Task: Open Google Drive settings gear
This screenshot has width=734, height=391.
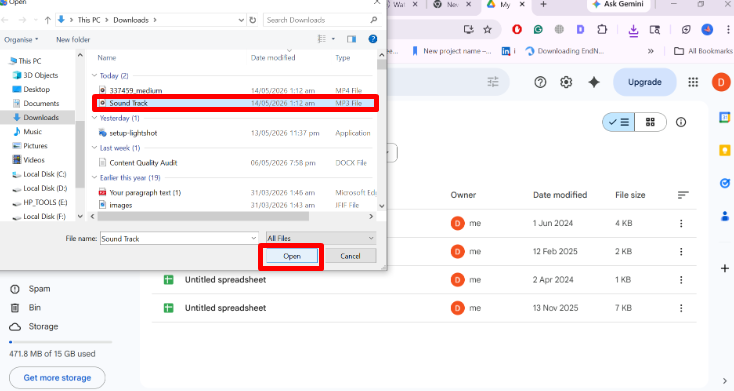Action: [566, 82]
